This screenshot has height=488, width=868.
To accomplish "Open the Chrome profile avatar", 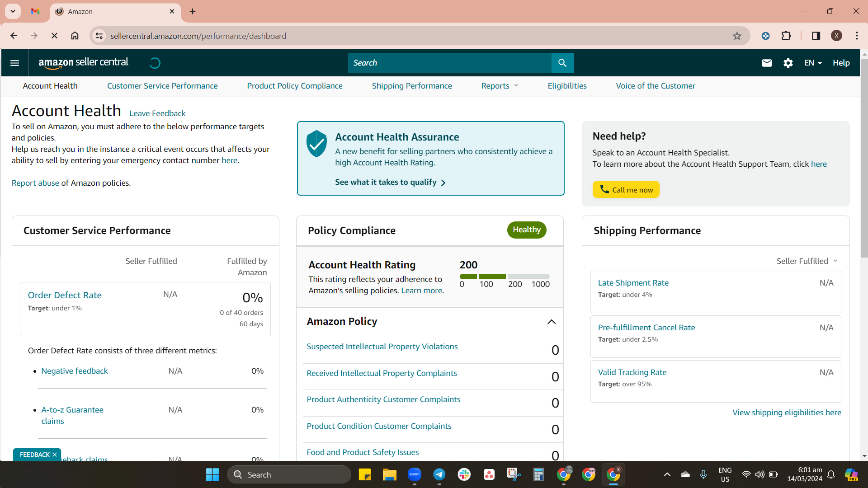I will tap(836, 36).
